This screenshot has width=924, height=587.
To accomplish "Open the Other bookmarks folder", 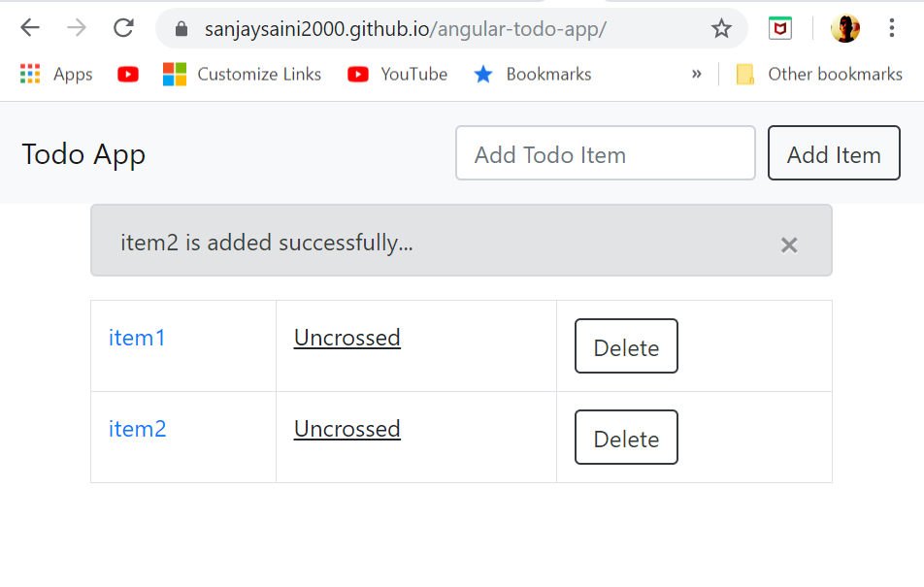I will pyautogui.click(x=820, y=74).
